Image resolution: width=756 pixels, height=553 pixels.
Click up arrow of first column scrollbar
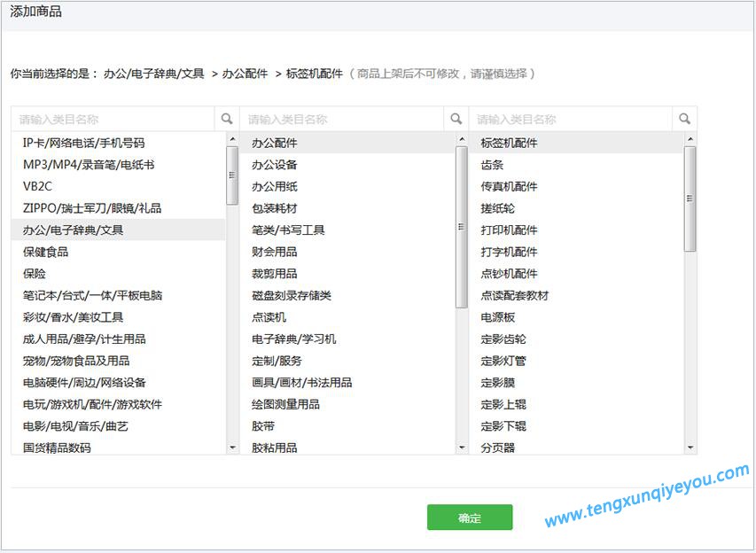(x=232, y=139)
